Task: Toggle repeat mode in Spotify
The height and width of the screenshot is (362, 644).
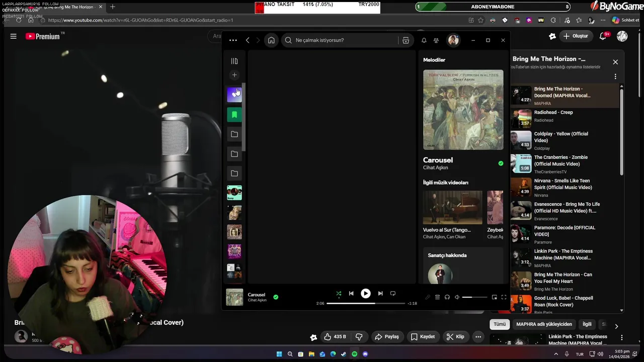Action: (x=393, y=294)
